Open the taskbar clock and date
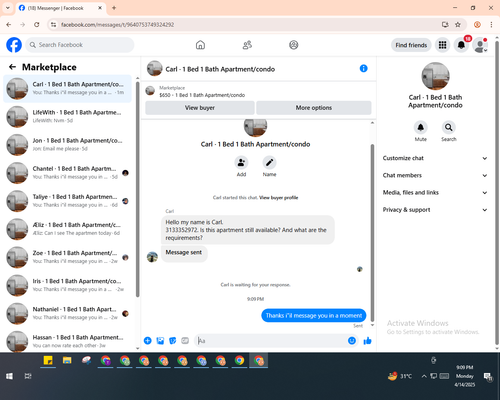 pyautogui.click(x=465, y=376)
